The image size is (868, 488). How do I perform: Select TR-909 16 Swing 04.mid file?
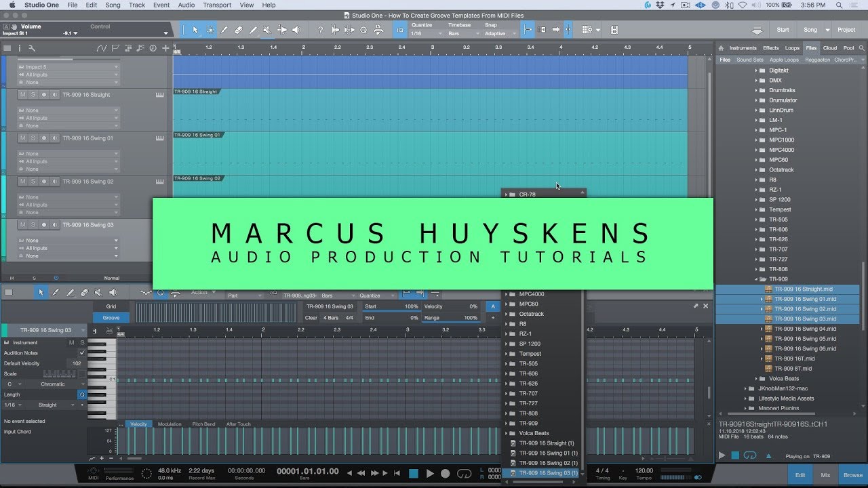805,329
